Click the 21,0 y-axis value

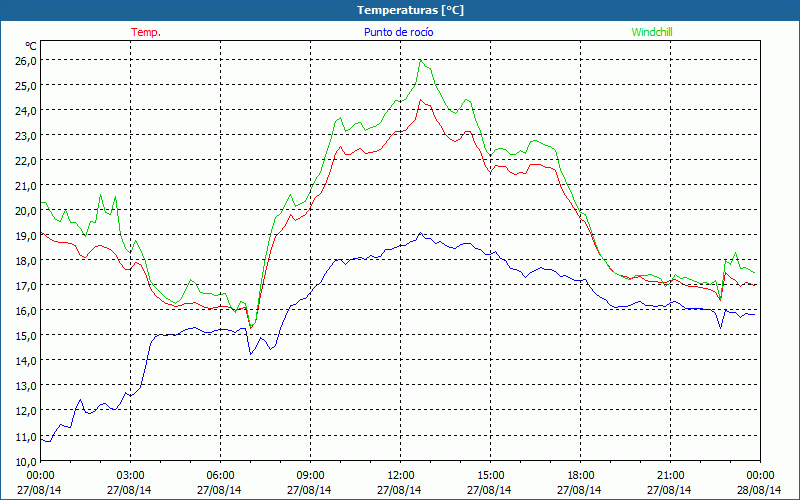[x=24, y=186]
